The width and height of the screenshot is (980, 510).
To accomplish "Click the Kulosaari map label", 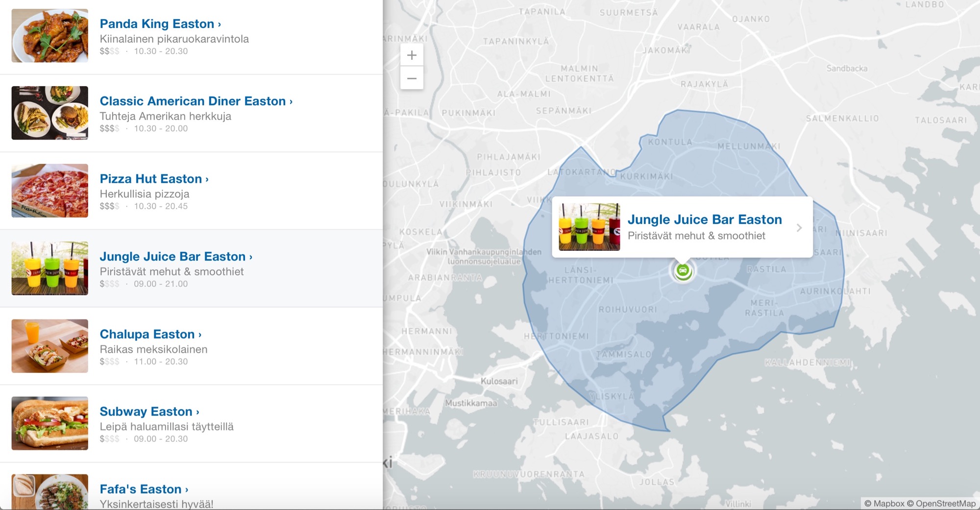I will [x=499, y=381].
